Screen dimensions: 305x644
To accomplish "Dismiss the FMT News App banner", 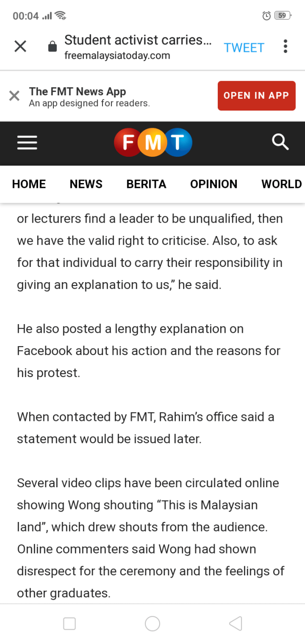I will [14, 96].
